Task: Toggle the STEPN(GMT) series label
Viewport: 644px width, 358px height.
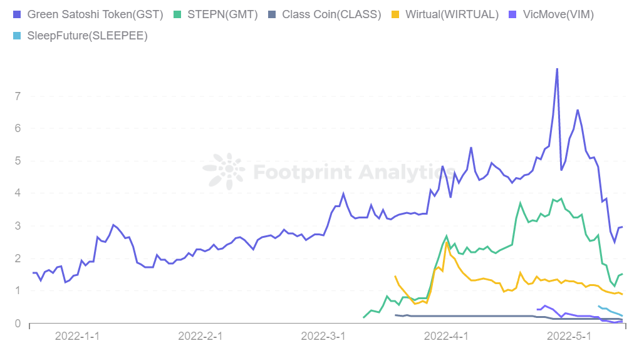Action: click(x=222, y=15)
